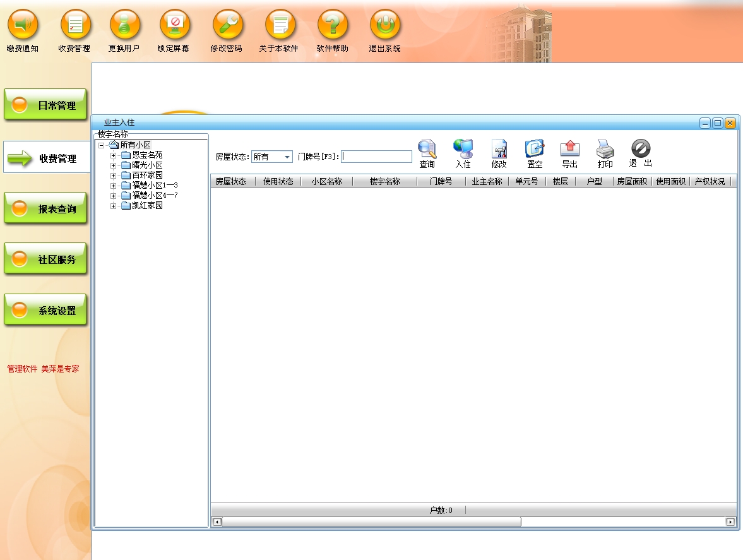Click the 更换用户 icon
Viewport: 743px width, 560px height.
coord(124,25)
